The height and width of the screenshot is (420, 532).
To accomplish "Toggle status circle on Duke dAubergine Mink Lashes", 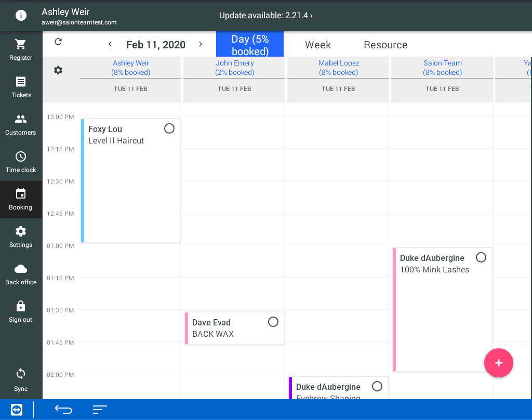I will pyautogui.click(x=481, y=257).
